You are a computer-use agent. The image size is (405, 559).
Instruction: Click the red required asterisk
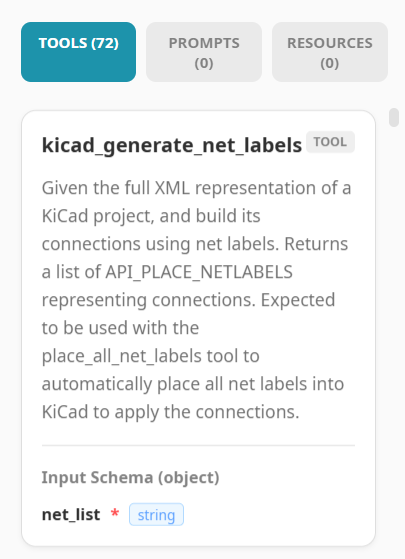coord(115,514)
